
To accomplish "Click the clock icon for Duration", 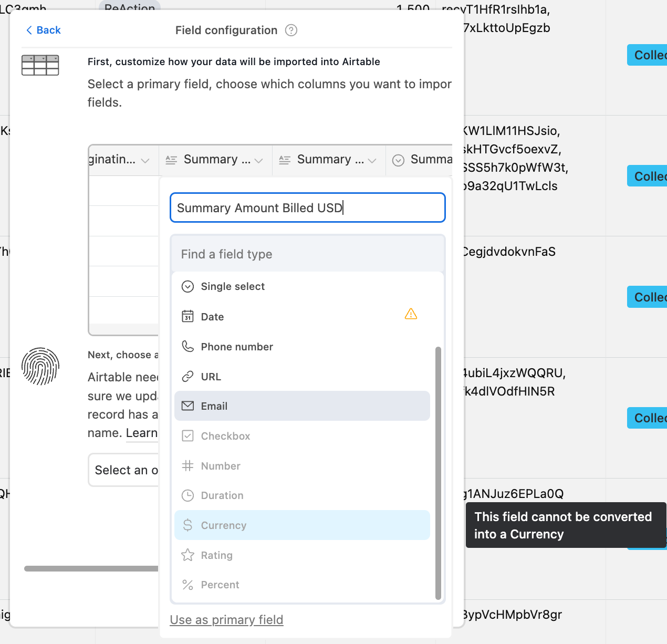I will tap(187, 495).
